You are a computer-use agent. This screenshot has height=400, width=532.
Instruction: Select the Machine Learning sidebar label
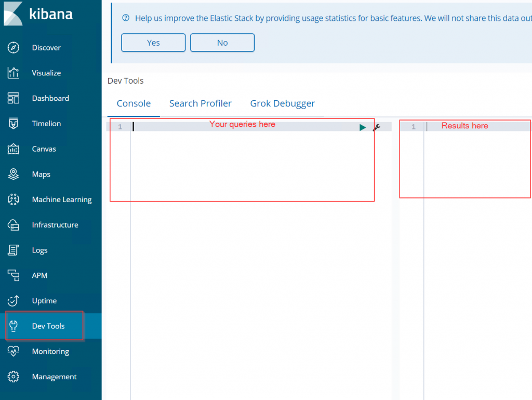click(62, 199)
